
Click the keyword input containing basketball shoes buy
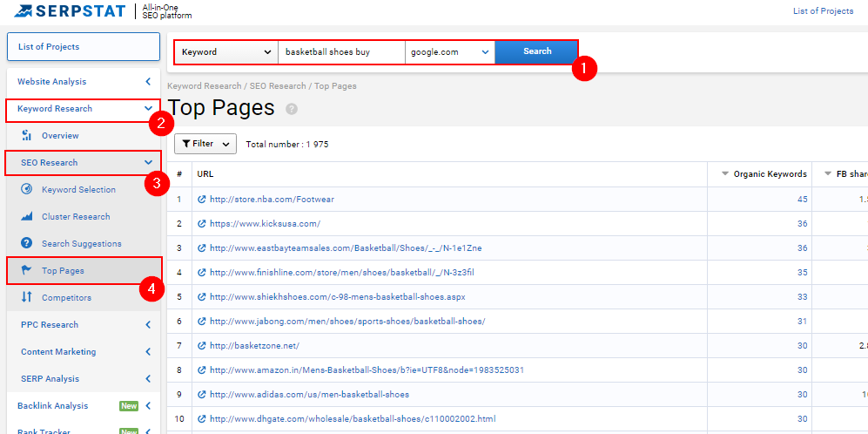click(x=341, y=51)
